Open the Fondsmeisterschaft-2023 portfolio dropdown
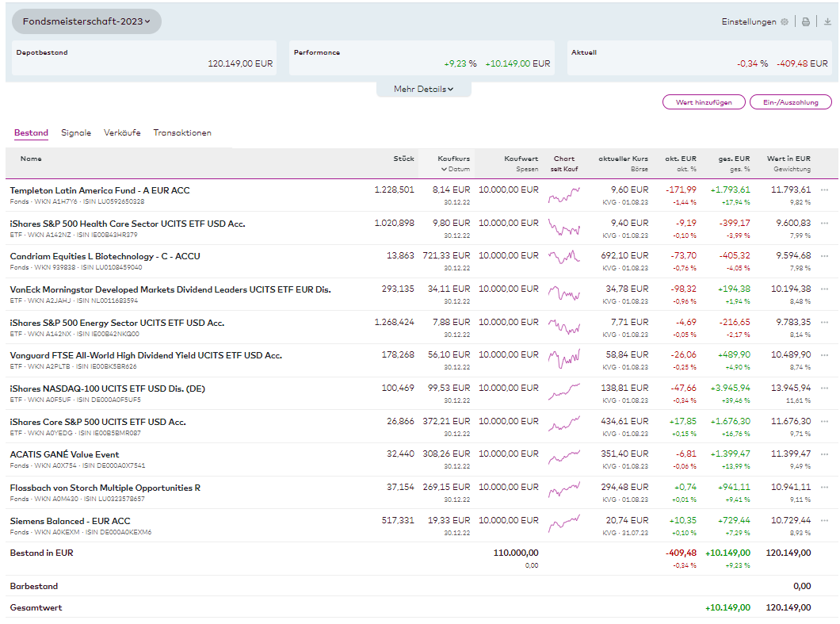The width and height of the screenshot is (840, 624). click(87, 21)
